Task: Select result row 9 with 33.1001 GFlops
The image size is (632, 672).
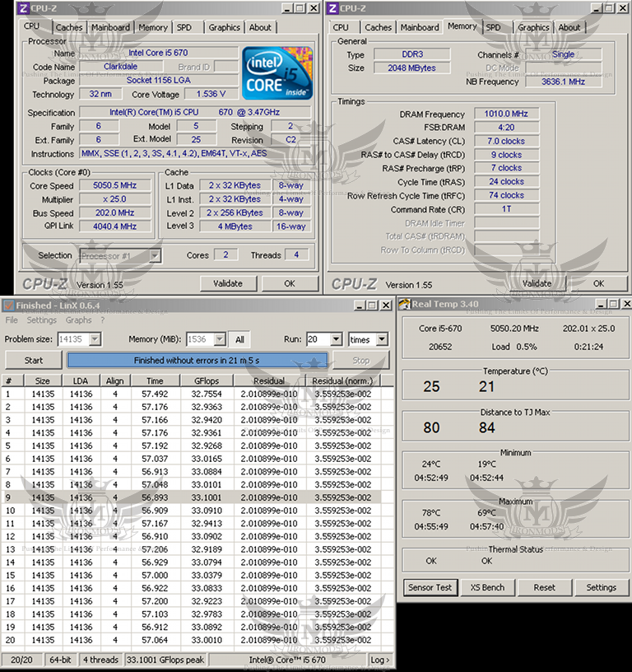Action: pyautogui.click(x=191, y=497)
